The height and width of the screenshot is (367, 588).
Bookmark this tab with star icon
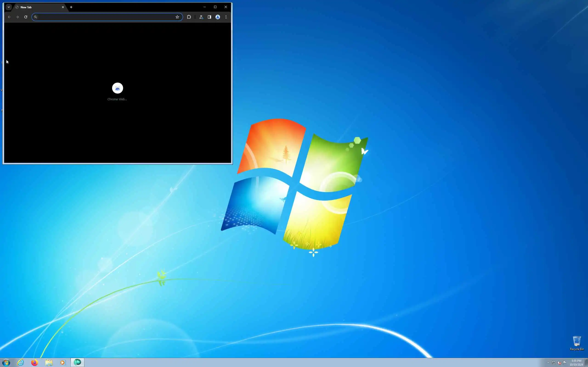click(x=177, y=17)
